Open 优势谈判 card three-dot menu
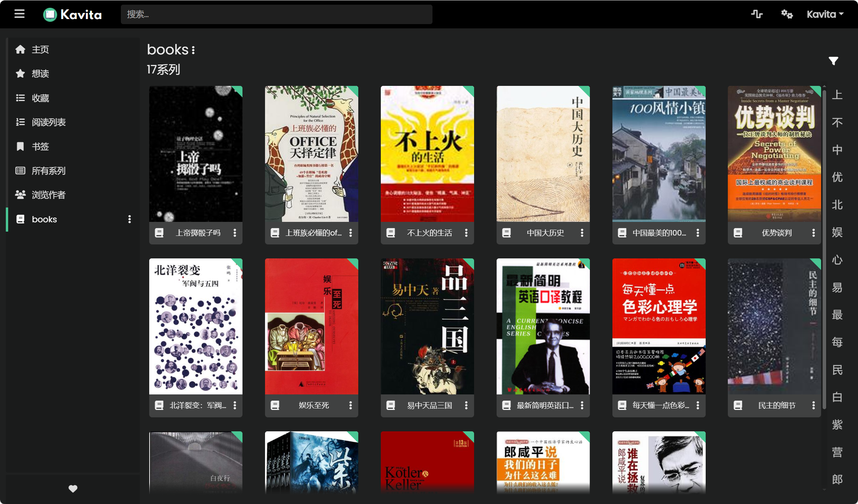The width and height of the screenshot is (858, 504). tap(813, 233)
